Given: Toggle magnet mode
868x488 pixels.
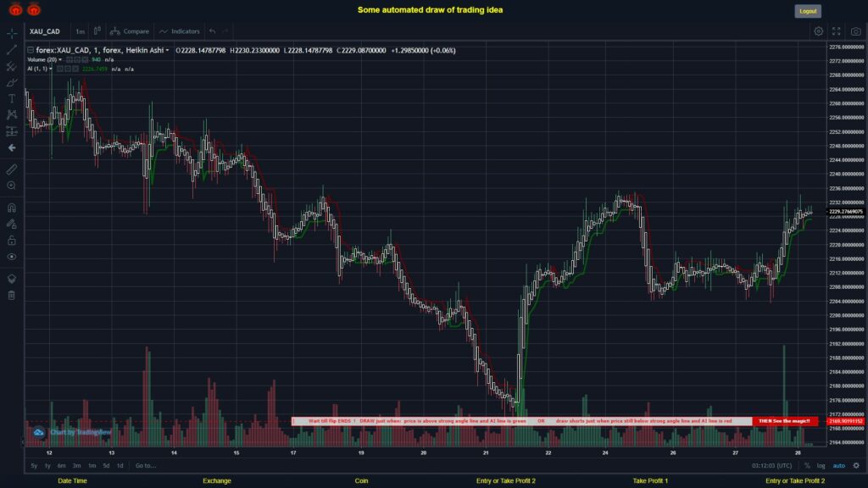Looking at the screenshot, I should pos(12,208).
